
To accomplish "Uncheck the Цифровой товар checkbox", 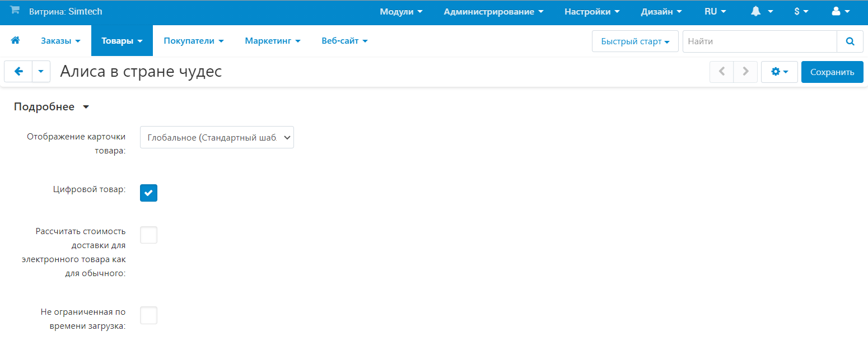I will (x=148, y=193).
